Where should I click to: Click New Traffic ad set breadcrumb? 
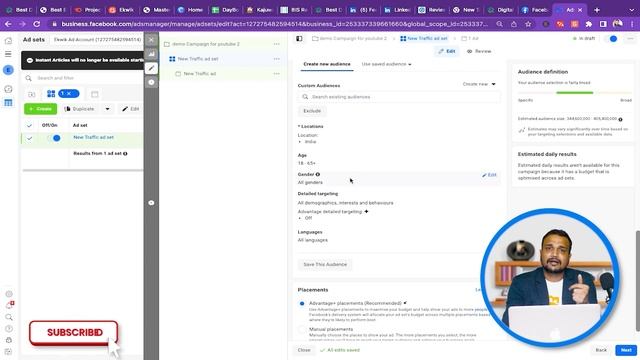(424, 38)
